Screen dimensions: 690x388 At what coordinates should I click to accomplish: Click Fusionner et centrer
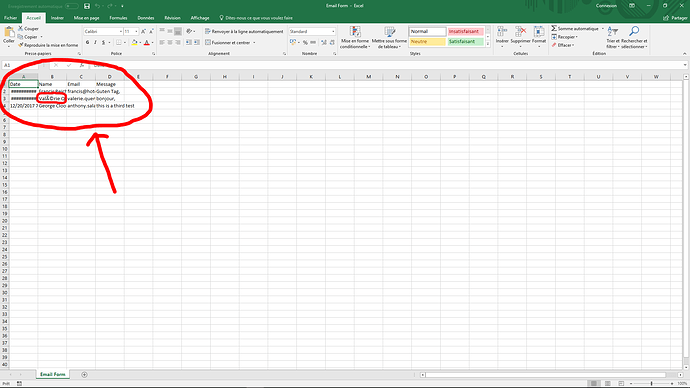tap(228, 43)
